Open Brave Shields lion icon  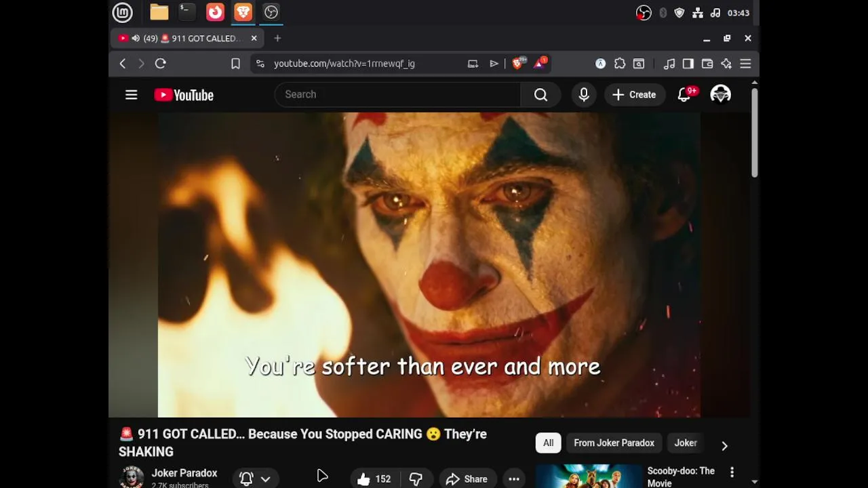coord(519,63)
